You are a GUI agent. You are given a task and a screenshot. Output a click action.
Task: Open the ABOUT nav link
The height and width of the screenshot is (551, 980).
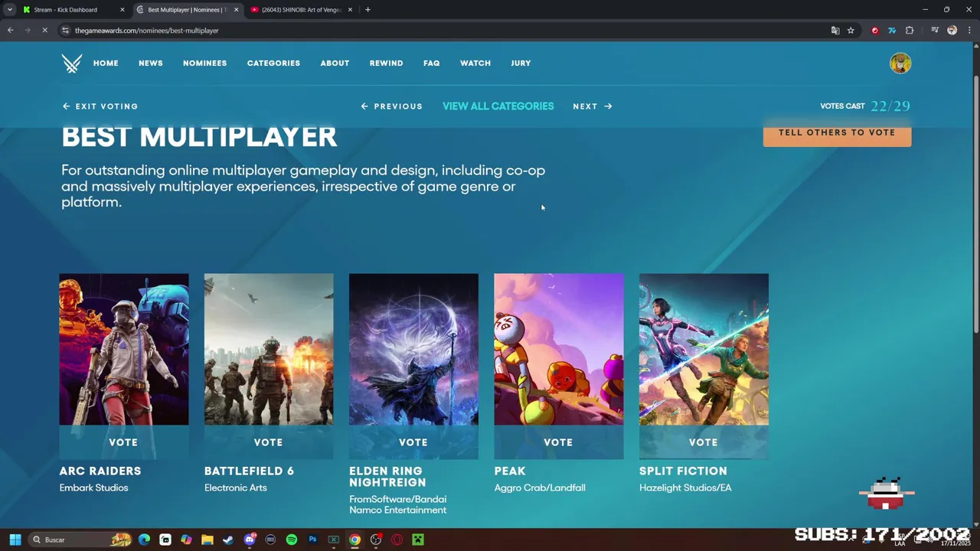coord(335,64)
